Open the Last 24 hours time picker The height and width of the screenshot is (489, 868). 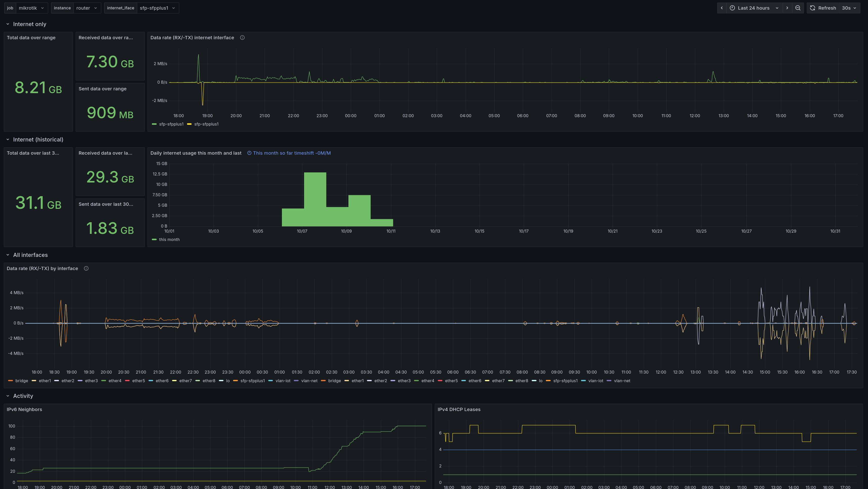[x=753, y=8]
